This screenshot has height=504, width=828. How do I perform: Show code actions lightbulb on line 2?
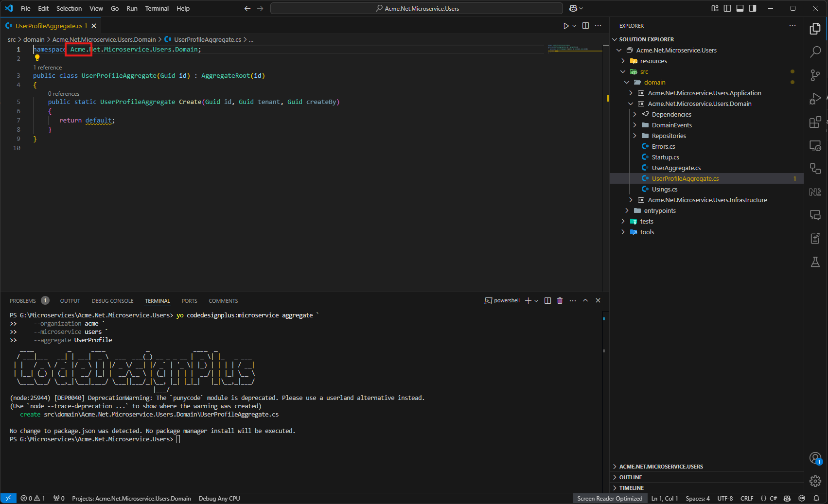pyautogui.click(x=37, y=58)
